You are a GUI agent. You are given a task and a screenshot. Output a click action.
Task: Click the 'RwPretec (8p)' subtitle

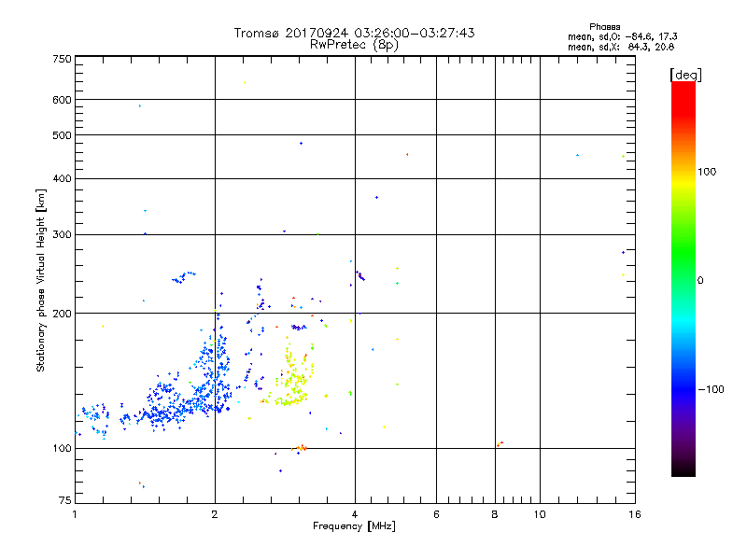pos(354,45)
